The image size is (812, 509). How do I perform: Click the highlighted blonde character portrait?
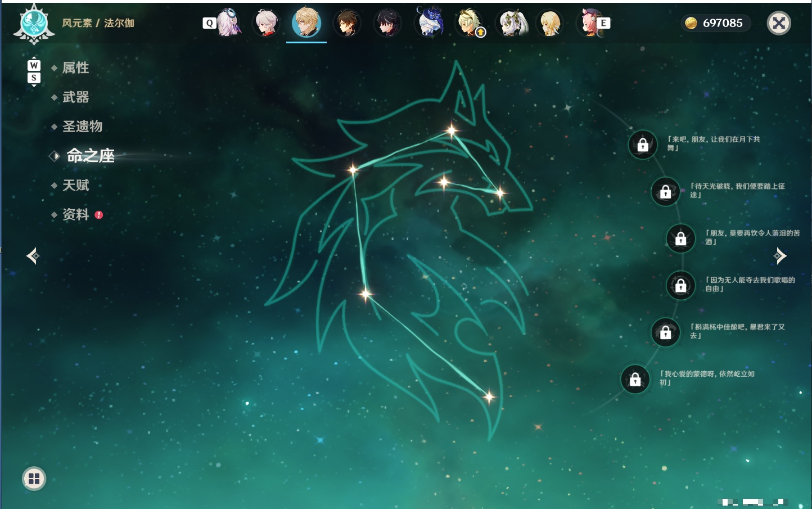point(306,22)
